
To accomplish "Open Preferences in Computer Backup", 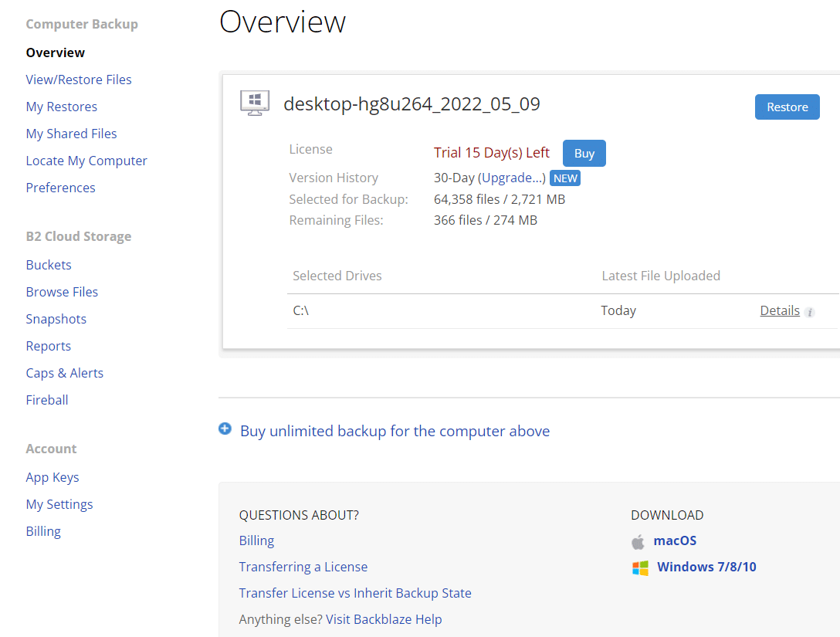I will (60, 188).
